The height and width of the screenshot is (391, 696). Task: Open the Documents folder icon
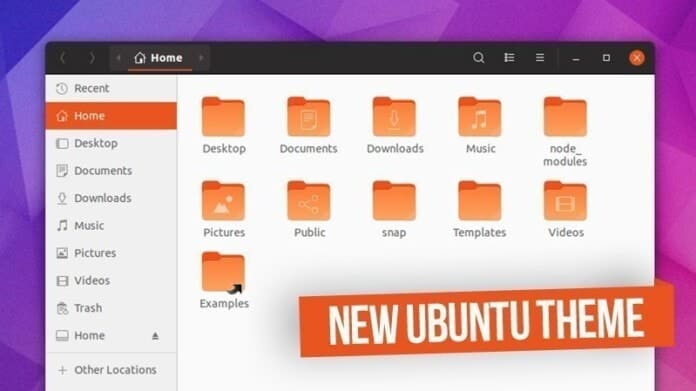tap(308, 117)
